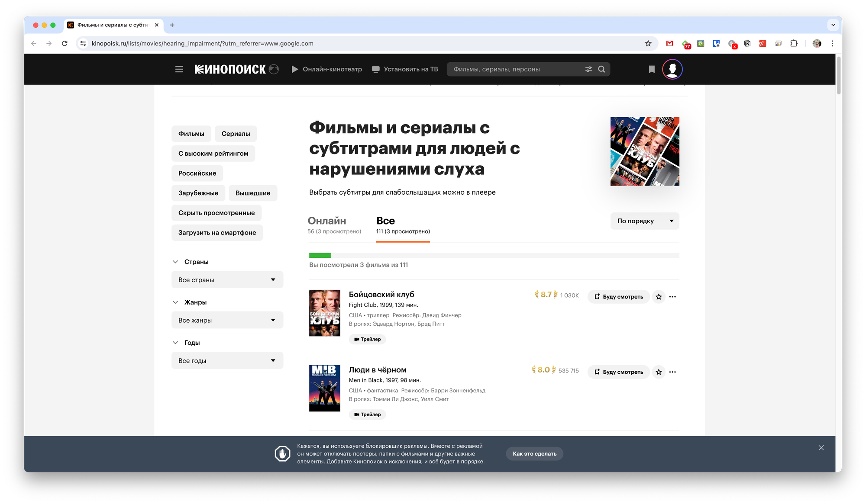Viewport: 866px width, 504px height.
Task: Click the Люди в чёрном poster thumbnail
Action: 324,388
